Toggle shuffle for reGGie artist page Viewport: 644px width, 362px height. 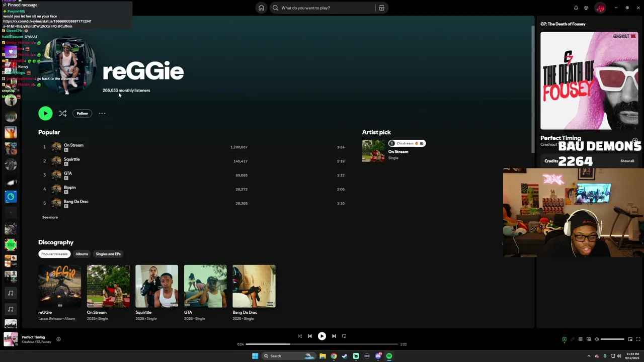tap(62, 113)
